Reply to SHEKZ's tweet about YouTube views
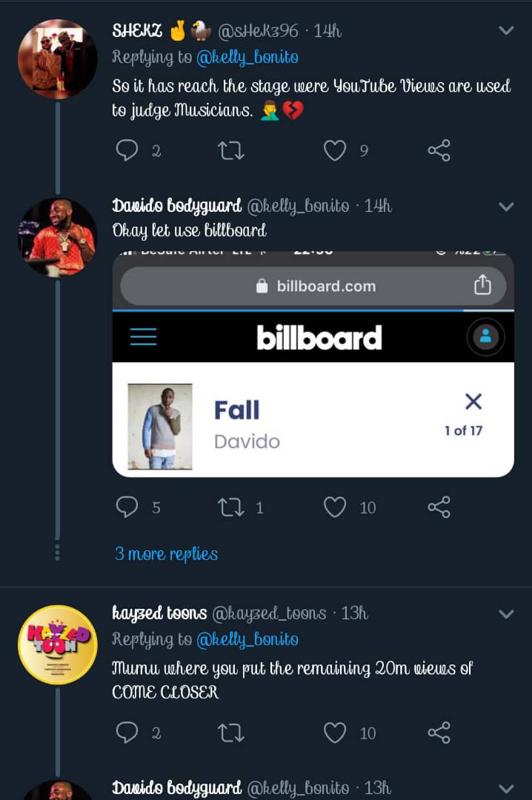The height and width of the screenshot is (800, 532). pyautogui.click(x=128, y=151)
